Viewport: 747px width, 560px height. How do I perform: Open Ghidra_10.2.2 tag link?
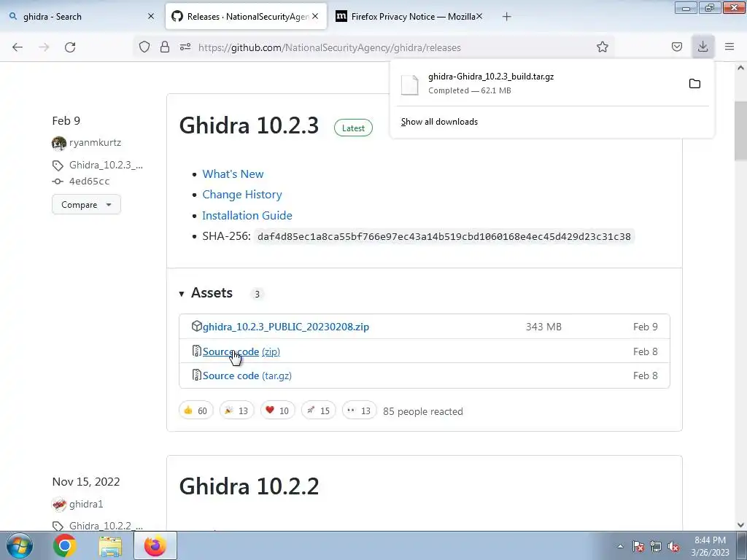pyautogui.click(x=106, y=526)
